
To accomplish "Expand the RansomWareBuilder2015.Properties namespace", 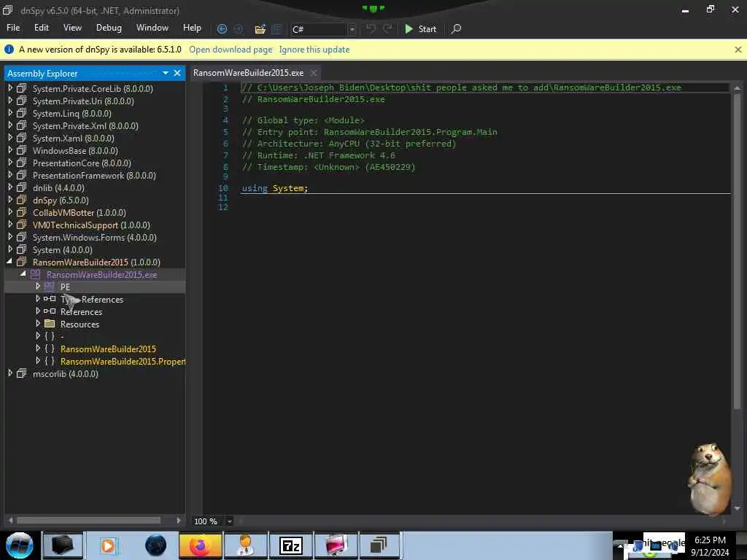I will [38, 360].
